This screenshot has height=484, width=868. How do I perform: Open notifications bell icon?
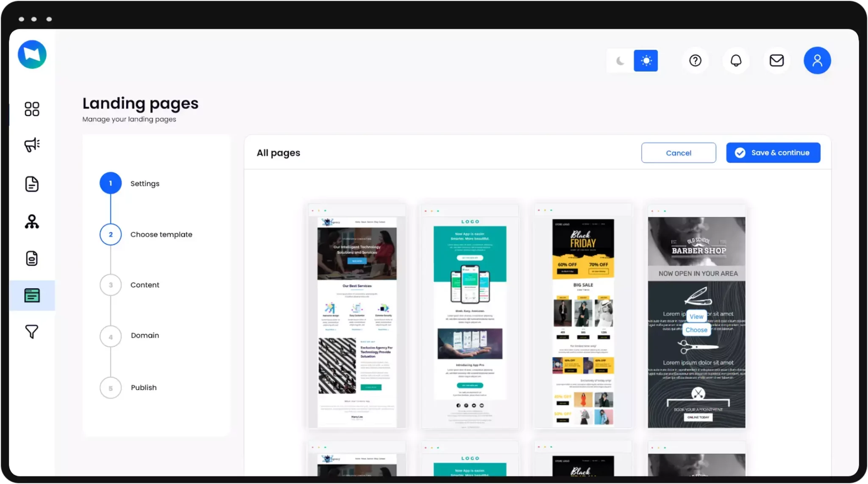pos(736,61)
